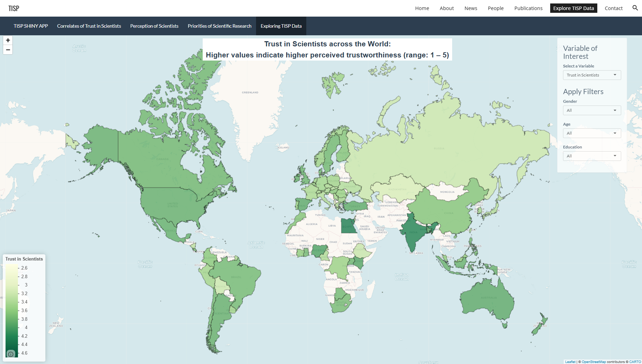
Task: Click the Leaflet attribution link
Action: (x=570, y=362)
